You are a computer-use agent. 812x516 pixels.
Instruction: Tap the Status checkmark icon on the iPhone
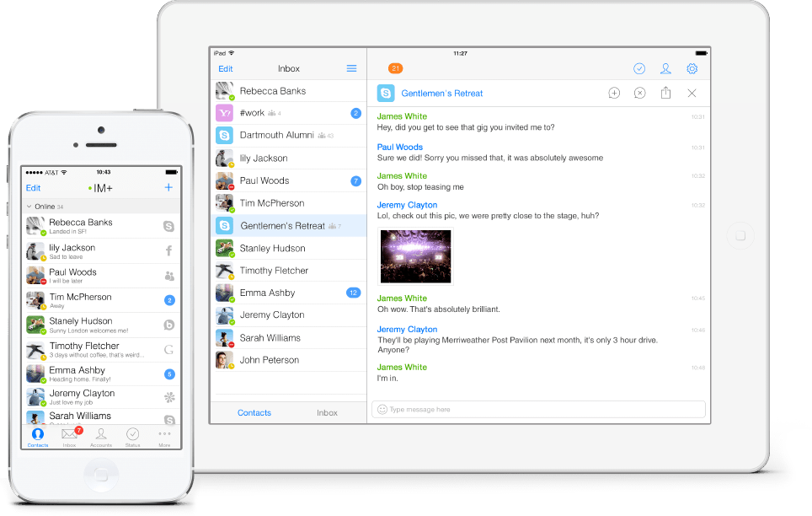point(132,434)
